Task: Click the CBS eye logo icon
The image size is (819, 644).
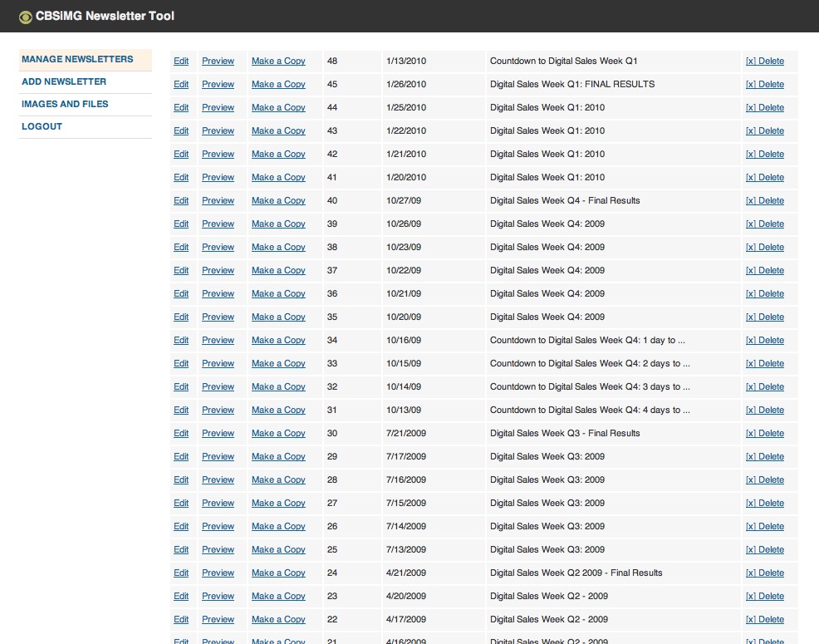Action: pos(26,17)
